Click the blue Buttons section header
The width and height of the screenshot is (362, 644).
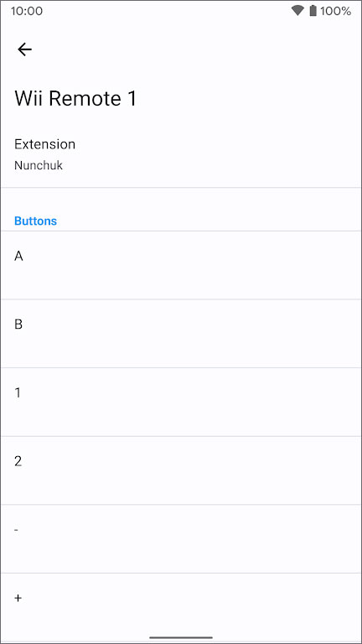[35, 221]
